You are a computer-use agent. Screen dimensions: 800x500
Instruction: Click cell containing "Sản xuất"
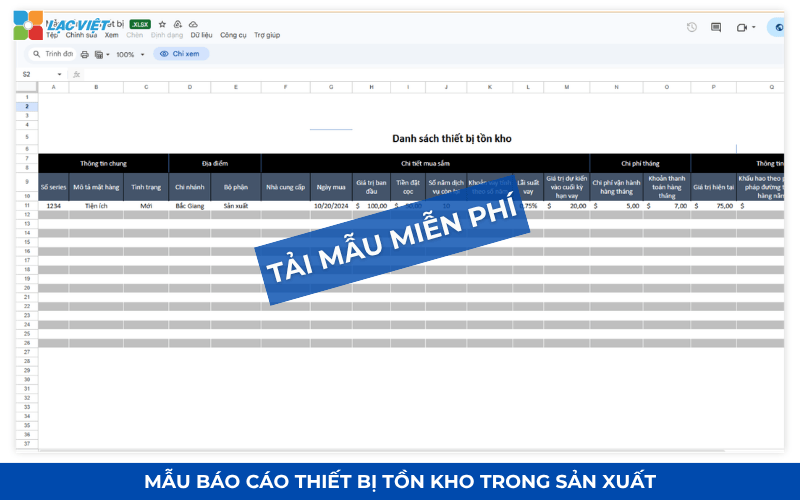(x=236, y=206)
